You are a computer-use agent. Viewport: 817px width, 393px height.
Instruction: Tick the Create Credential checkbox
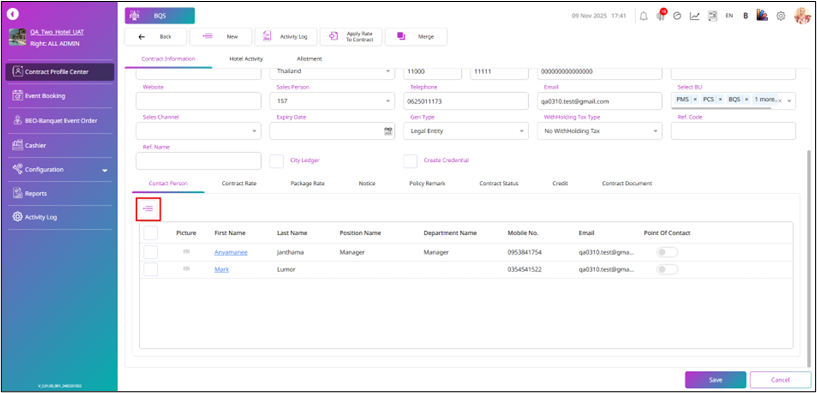click(x=411, y=161)
